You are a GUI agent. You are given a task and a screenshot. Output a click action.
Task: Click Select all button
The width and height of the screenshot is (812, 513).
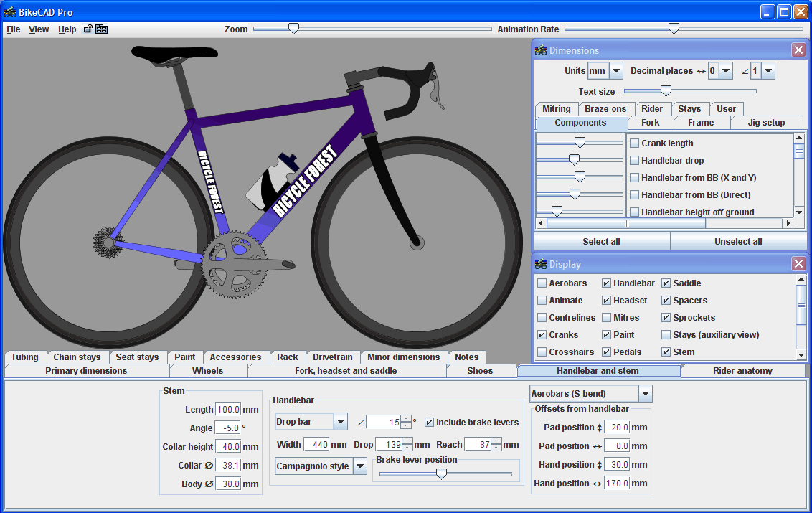coord(602,242)
